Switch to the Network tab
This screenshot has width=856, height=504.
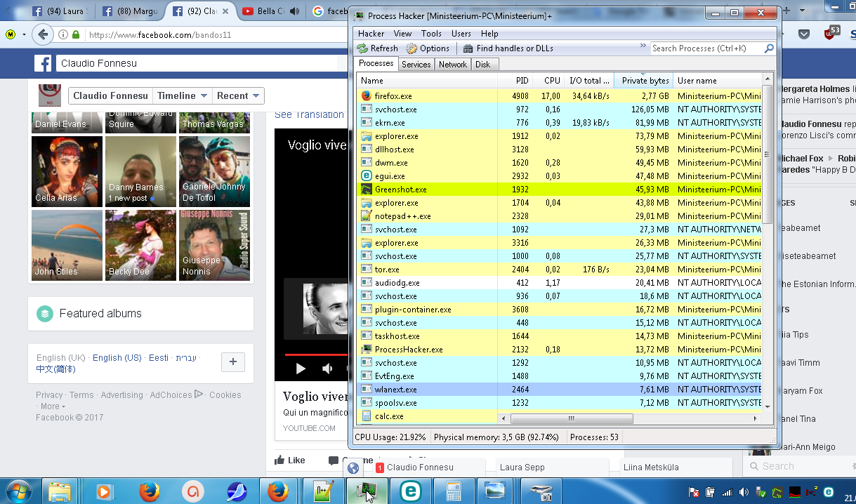coord(452,64)
